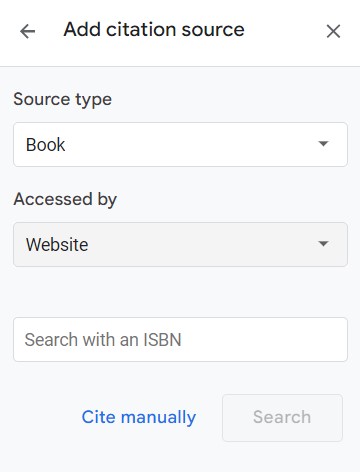Viewport: 360px width, 472px height.
Task: Expand the Book combo box options
Action: (180, 144)
